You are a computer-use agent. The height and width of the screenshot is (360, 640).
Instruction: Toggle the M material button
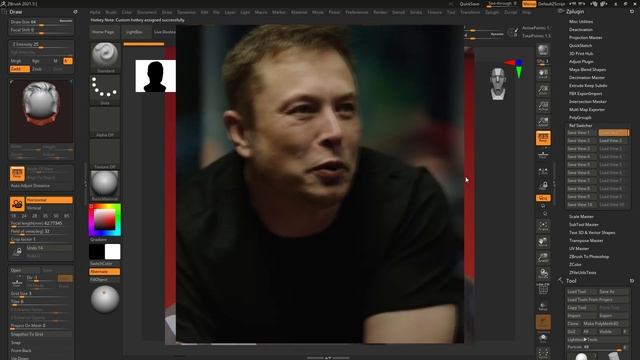tap(56, 61)
